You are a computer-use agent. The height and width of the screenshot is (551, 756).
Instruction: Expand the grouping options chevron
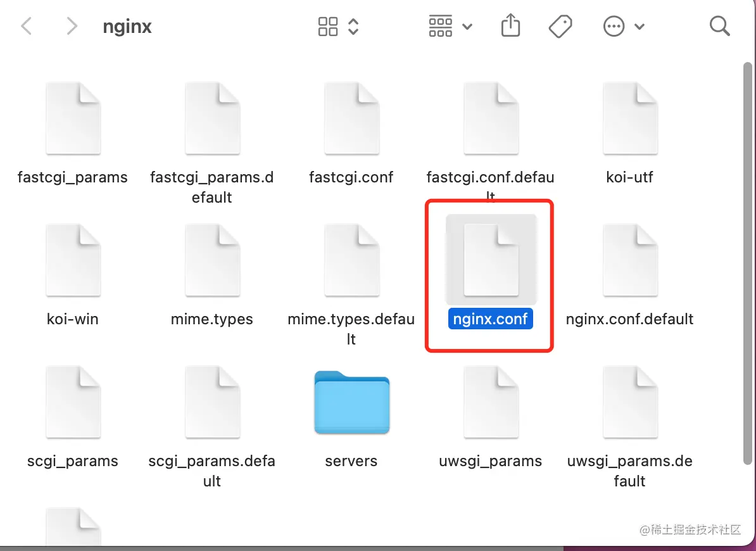467,27
